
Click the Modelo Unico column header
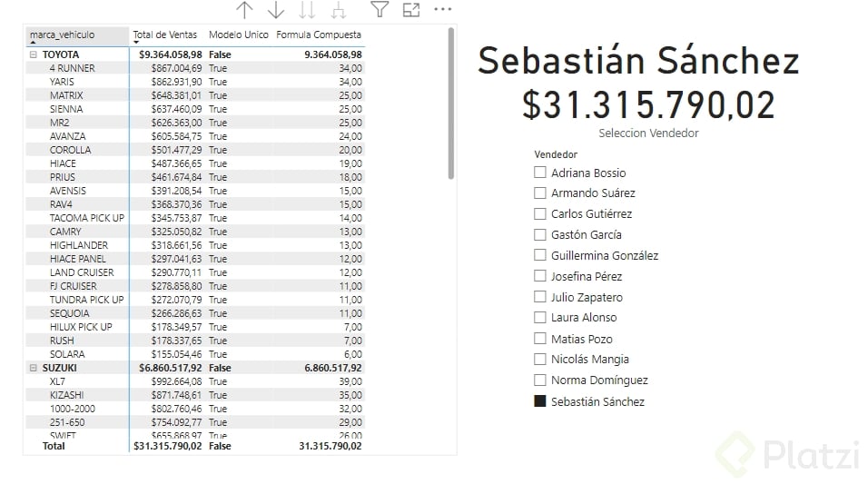[x=239, y=35]
